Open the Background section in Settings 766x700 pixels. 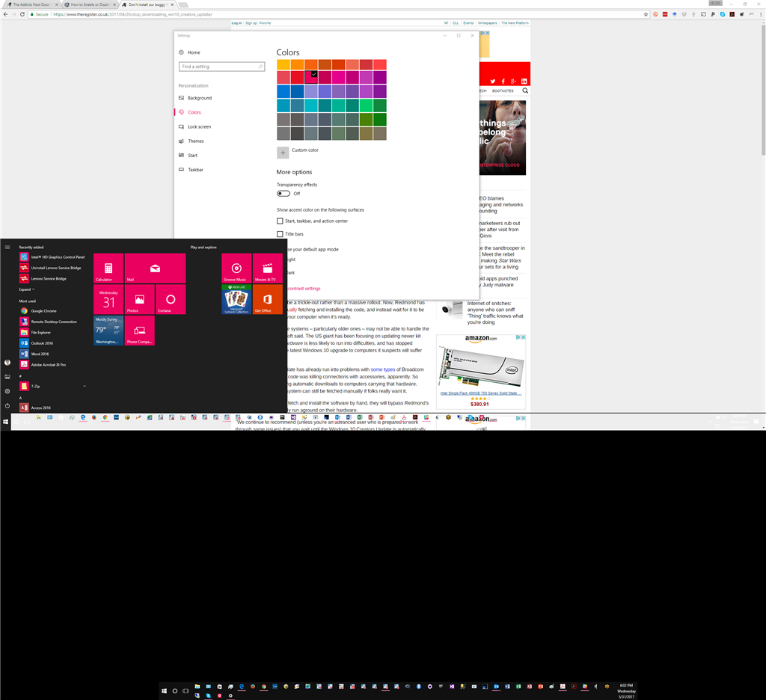195,98
